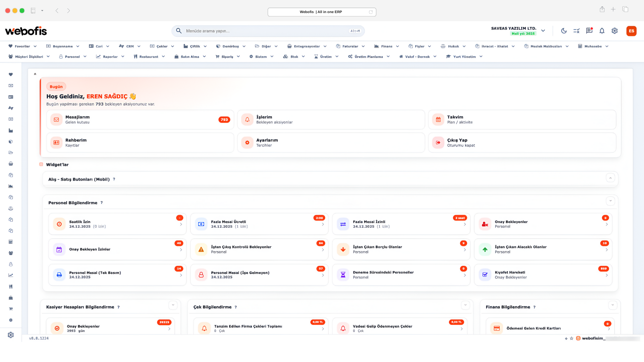644x362 pixels.
Task: Expand the Alış - Satış Butonları widget
Action: coord(610,178)
